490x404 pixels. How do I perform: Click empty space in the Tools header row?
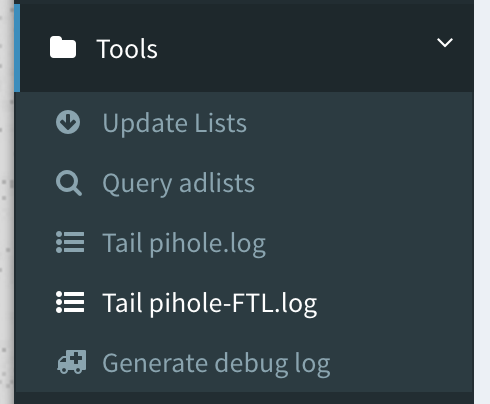pos(293,48)
